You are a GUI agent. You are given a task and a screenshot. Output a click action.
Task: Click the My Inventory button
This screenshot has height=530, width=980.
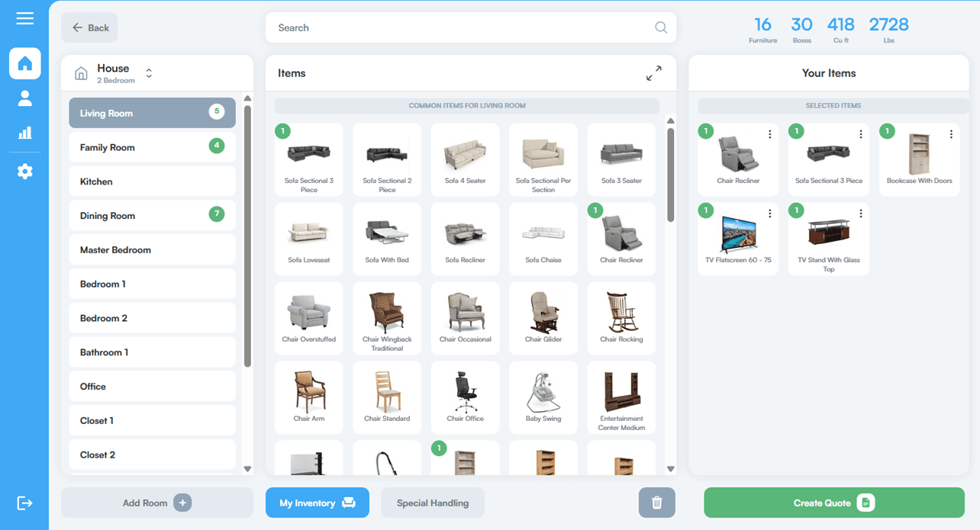tap(317, 503)
